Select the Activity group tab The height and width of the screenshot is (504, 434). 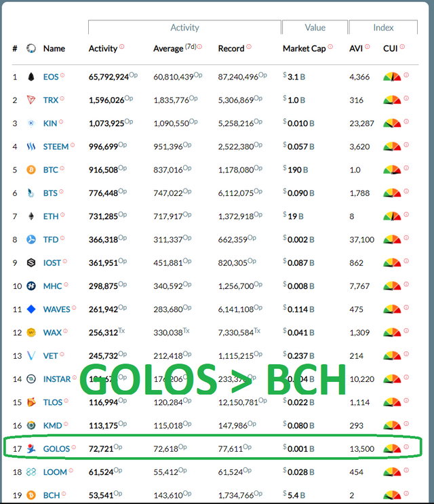(x=184, y=28)
